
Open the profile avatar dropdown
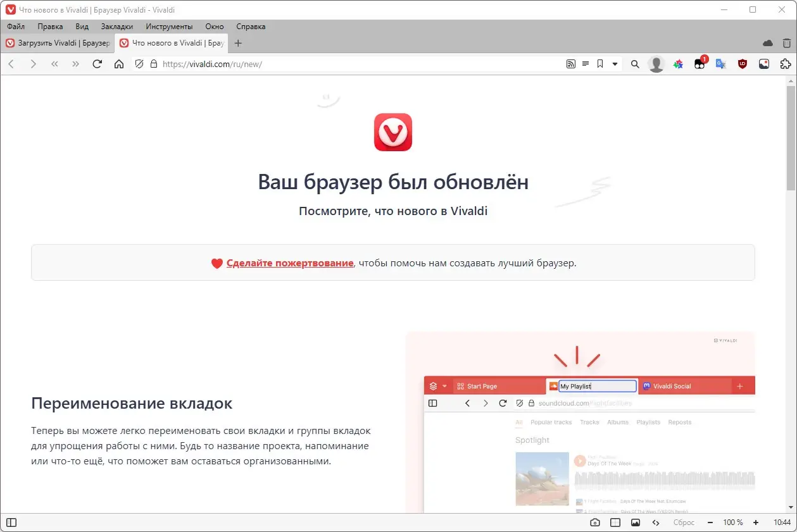pyautogui.click(x=656, y=63)
